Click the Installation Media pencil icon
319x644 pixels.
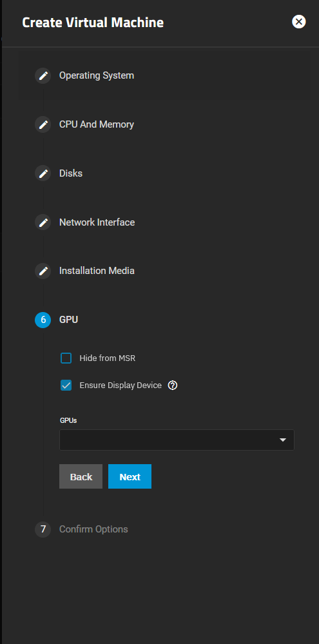click(43, 271)
